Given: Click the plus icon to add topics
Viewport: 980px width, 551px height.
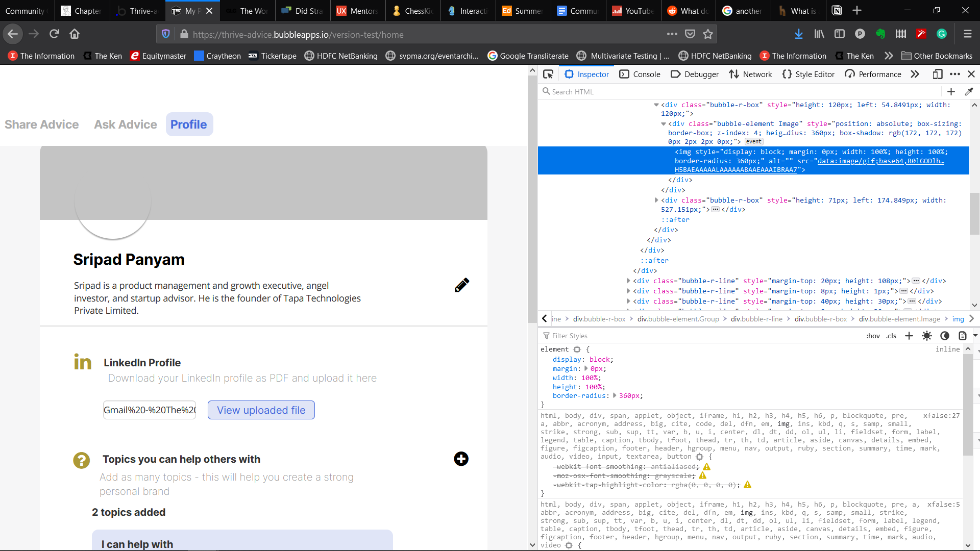Looking at the screenshot, I should click(x=461, y=459).
